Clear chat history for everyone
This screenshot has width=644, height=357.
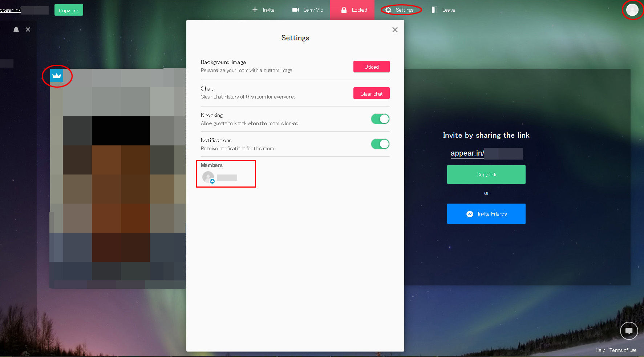coord(371,93)
